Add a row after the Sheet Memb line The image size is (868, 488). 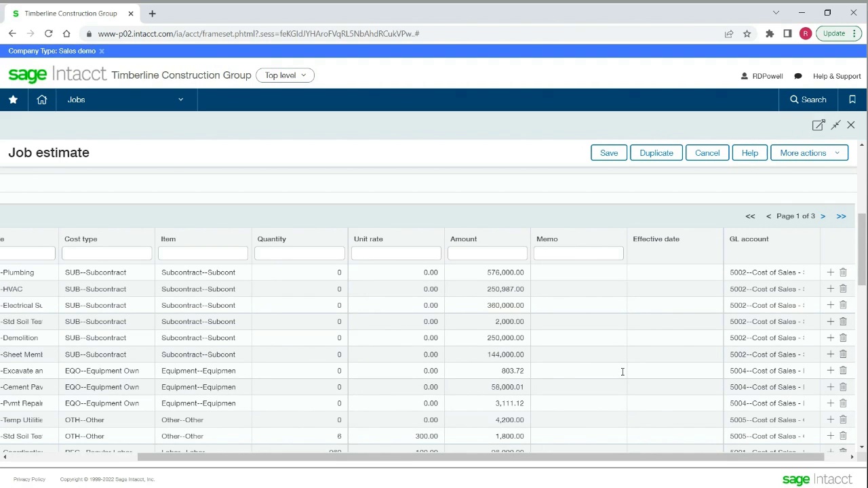831,354
